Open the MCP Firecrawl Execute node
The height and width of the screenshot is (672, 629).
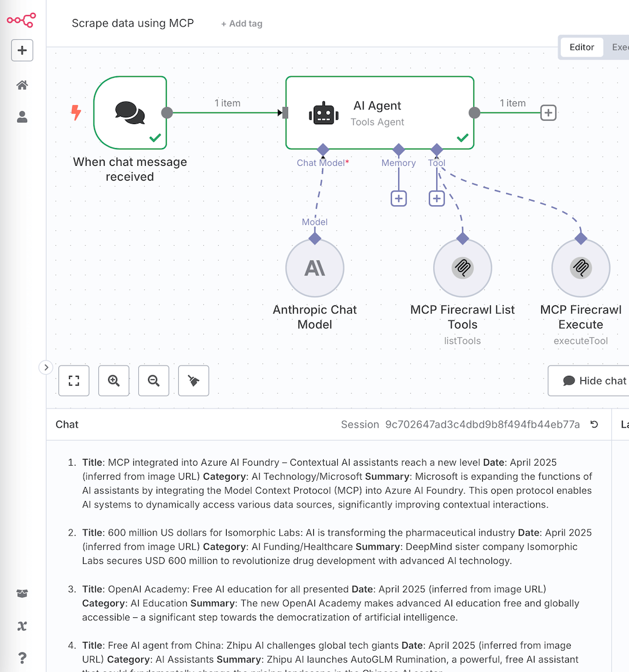[x=580, y=268]
